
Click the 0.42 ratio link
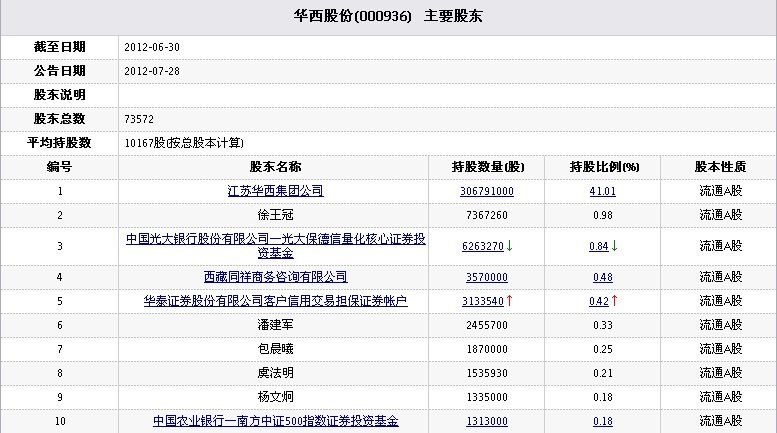pos(599,301)
